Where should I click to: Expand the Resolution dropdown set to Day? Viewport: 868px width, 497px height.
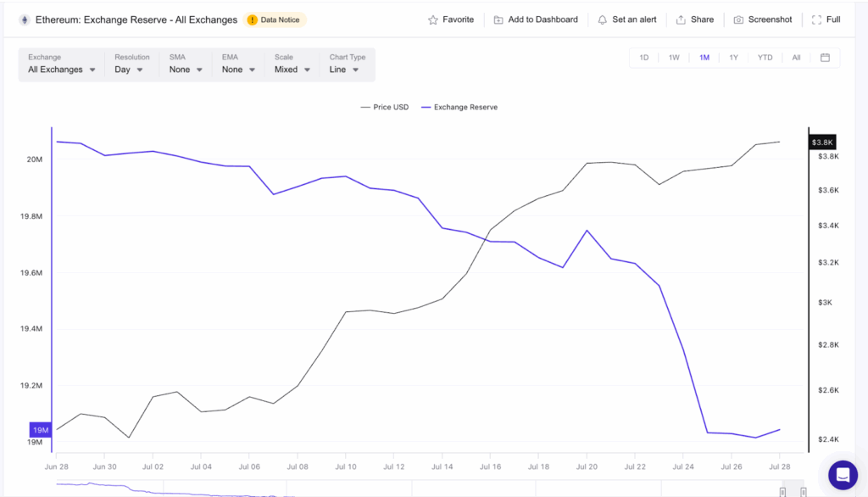point(131,64)
